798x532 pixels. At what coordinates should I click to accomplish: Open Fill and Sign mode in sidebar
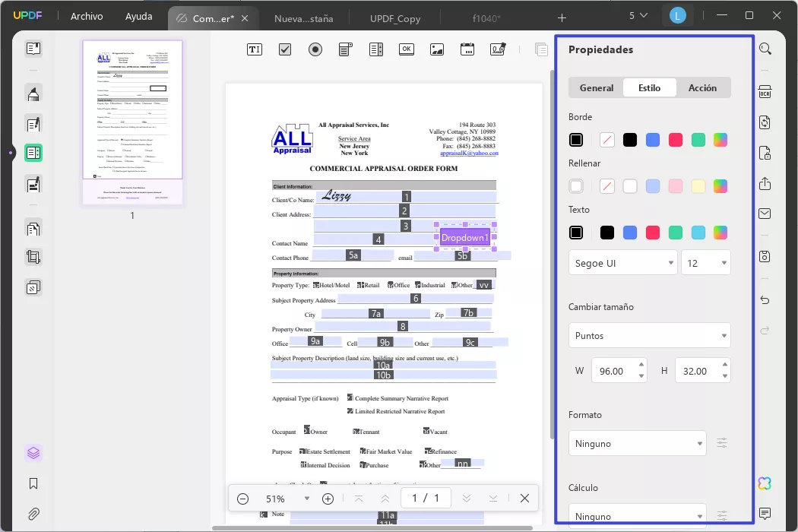click(x=33, y=184)
